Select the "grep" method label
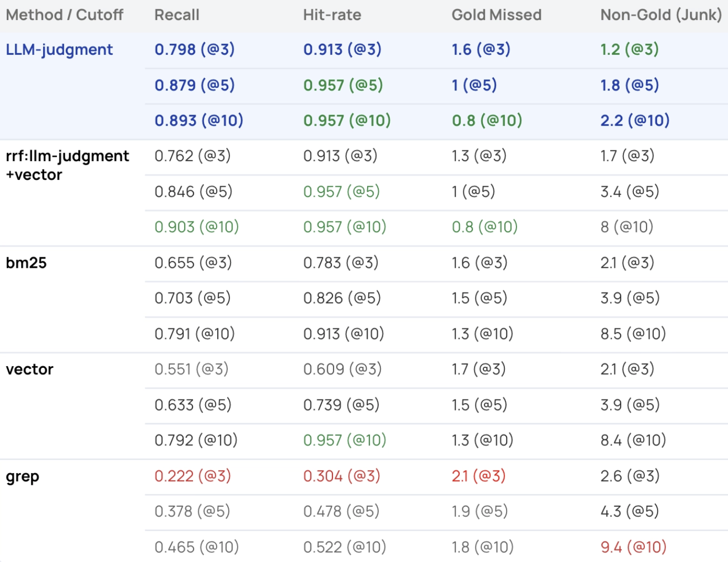Screen dimensions: 728x562 (x=23, y=477)
